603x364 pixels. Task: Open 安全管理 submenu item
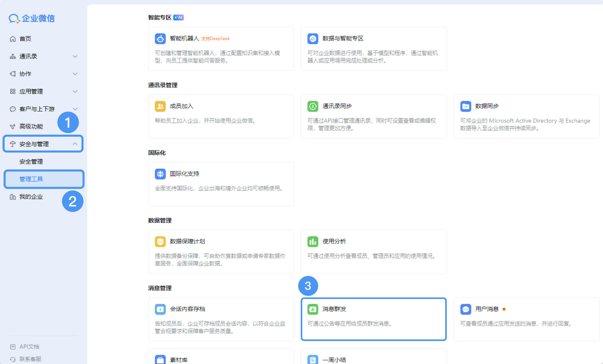click(31, 162)
